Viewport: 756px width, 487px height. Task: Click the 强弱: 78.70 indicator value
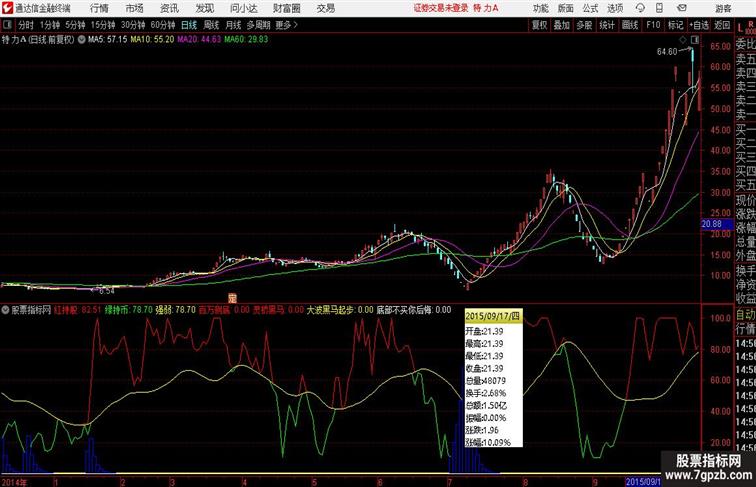coord(176,310)
